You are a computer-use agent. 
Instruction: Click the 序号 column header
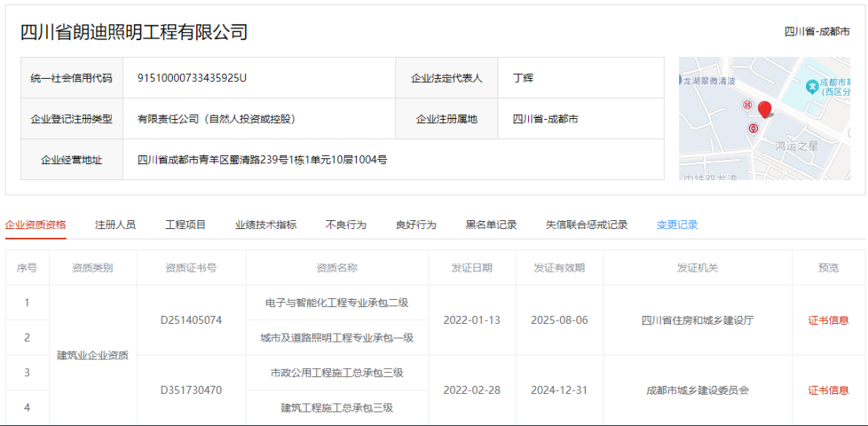click(27, 268)
